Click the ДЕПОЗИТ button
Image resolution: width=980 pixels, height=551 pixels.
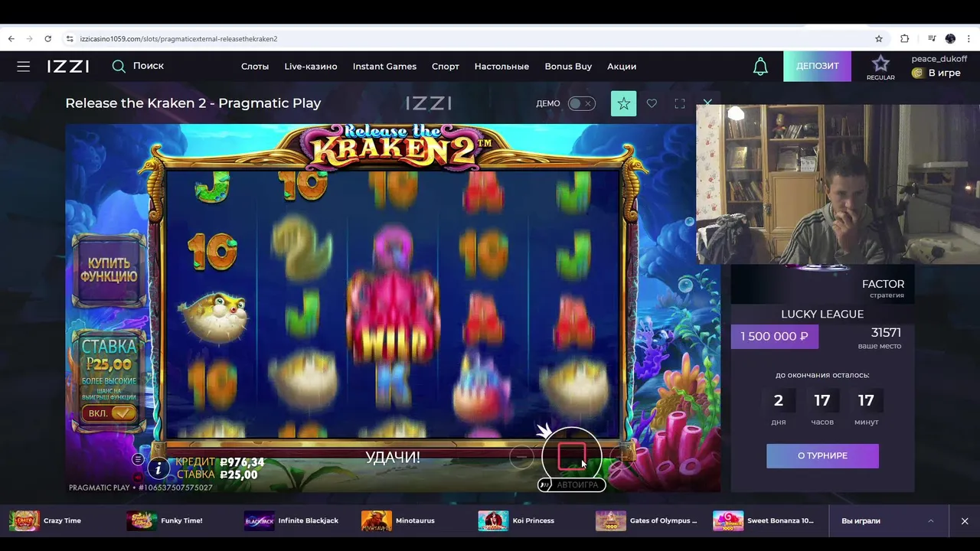(817, 67)
